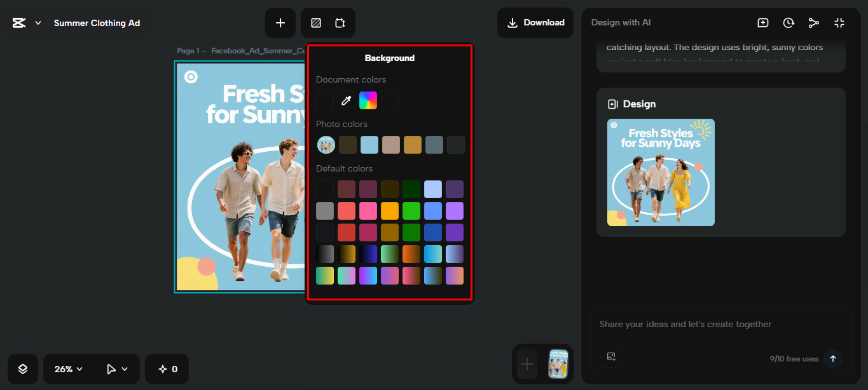This screenshot has width=868, height=390.
Task: Apply slate gray photo color swatch
Action: 434,145
